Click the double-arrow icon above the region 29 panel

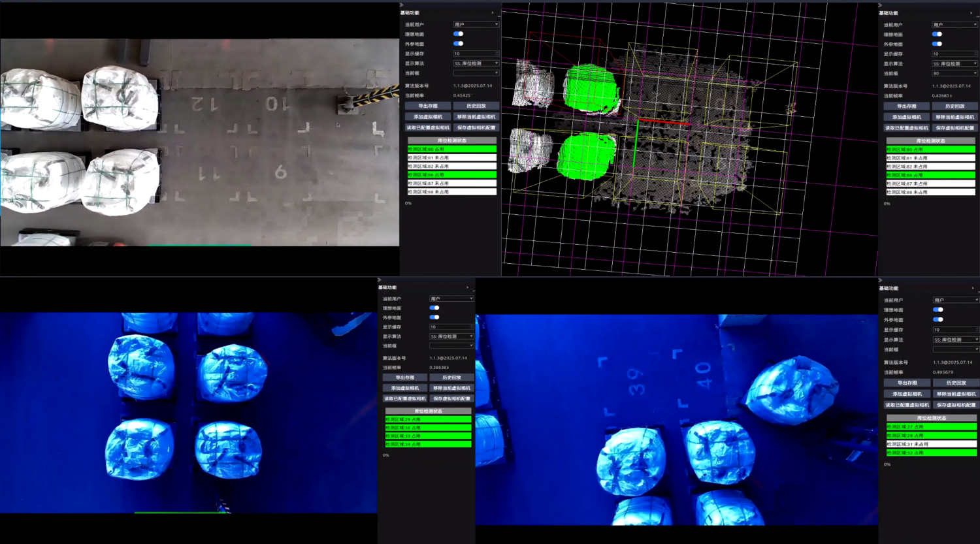(380, 280)
